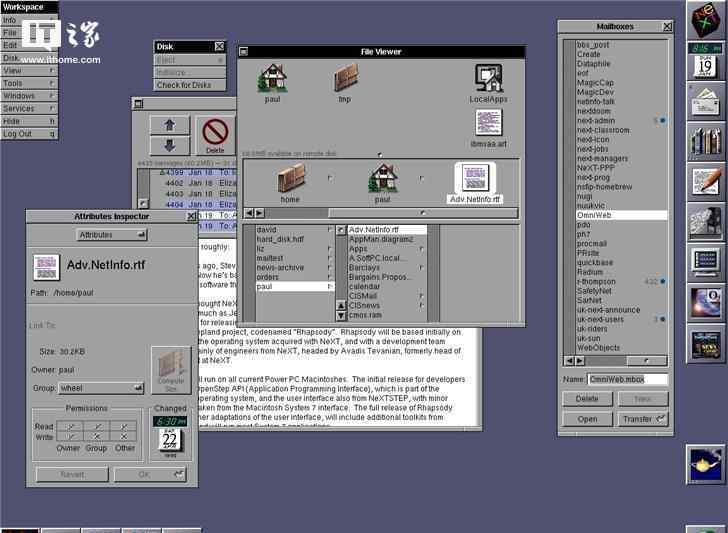Click the Compute Size folder button
728x533 pixels.
tap(171, 370)
